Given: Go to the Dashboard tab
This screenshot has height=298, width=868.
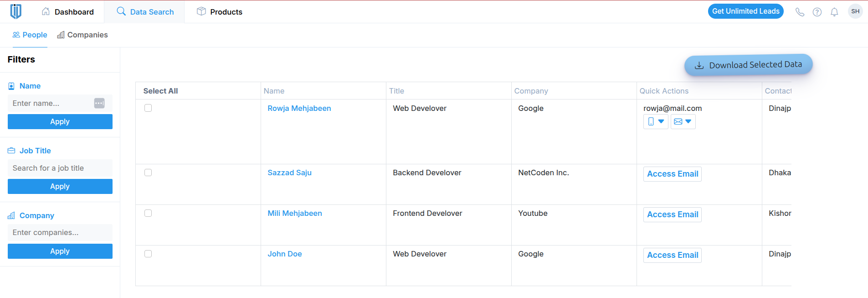Looking at the screenshot, I should coord(67,12).
